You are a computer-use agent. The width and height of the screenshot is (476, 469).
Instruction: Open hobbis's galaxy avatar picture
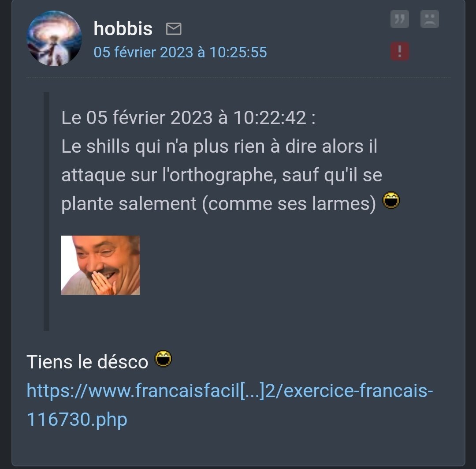54,38
